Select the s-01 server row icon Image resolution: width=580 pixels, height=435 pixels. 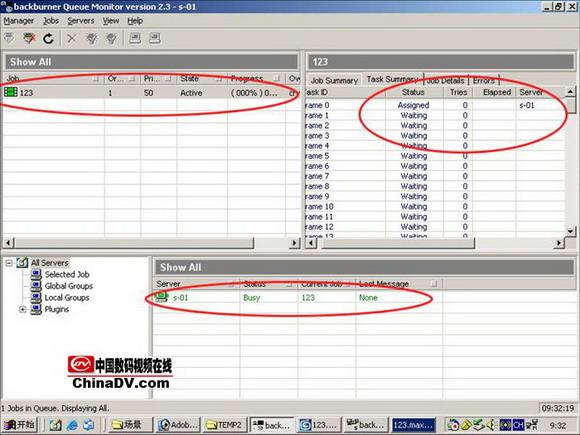[161, 297]
